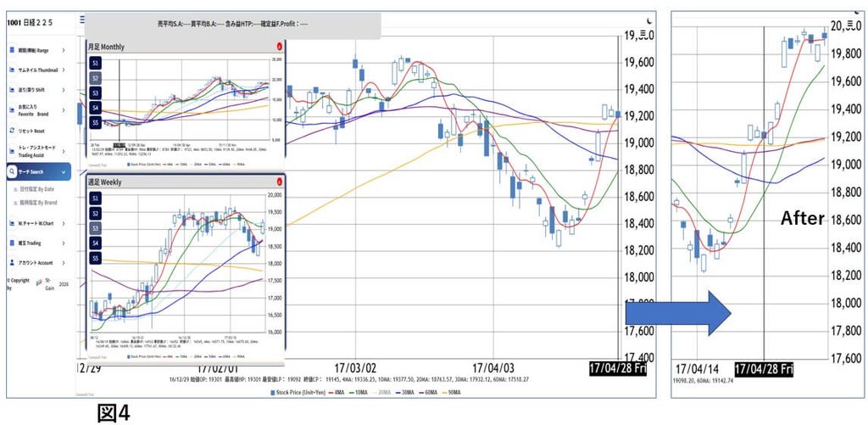Click the Reset refresh icon
868x425 pixels.
13,131
